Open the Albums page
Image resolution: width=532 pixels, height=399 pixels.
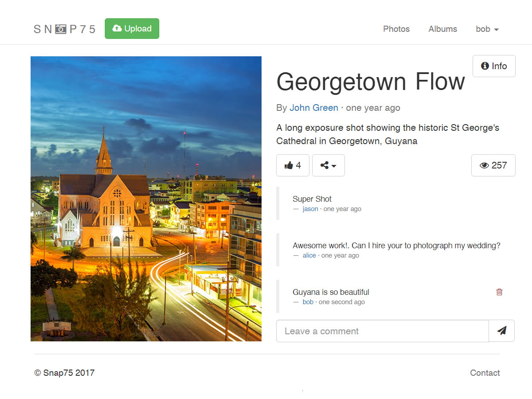443,29
